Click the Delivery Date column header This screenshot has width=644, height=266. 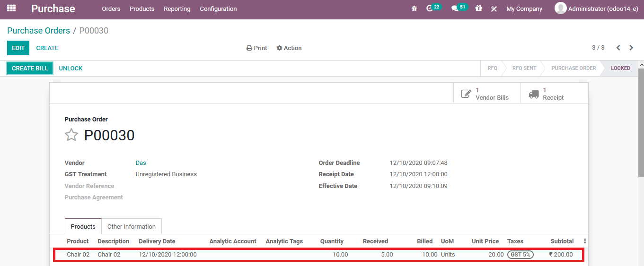click(157, 241)
